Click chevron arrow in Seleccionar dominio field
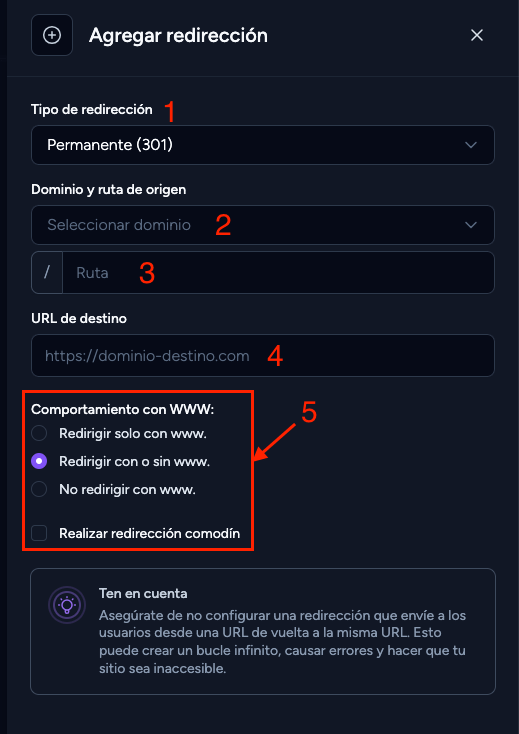This screenshot has width=519, height=734. tap(470, 225)
